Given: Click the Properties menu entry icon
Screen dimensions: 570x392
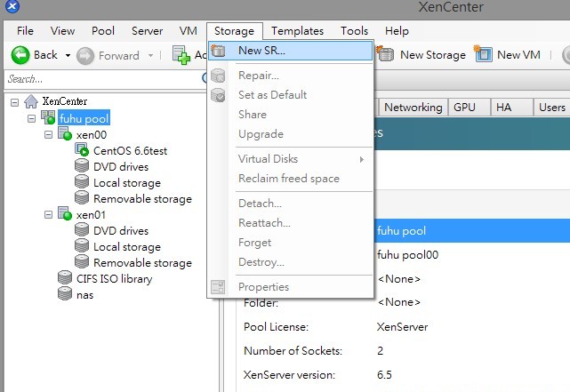Looking at the screenshot, I should coord(218,287).
